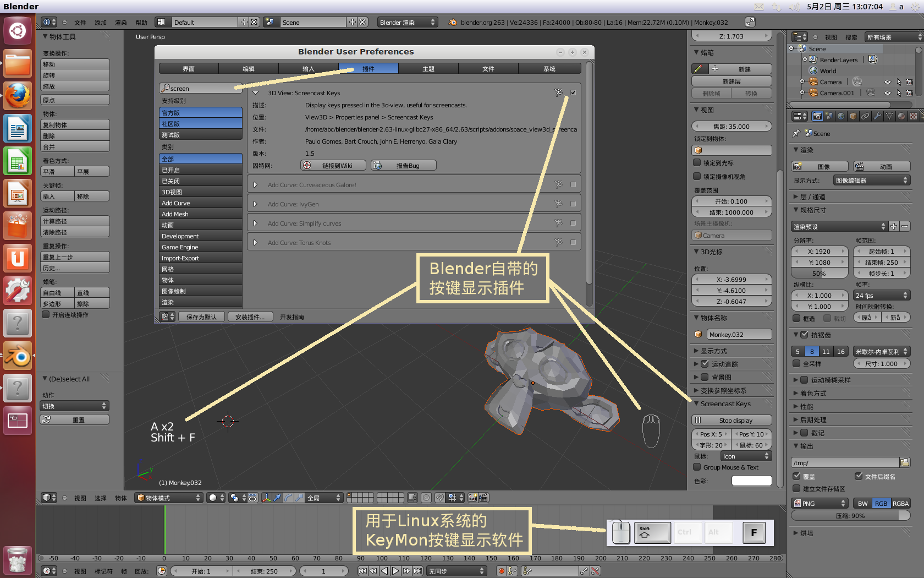
Task: Click the Camera object icon in outliner
Action: point(813,82)
